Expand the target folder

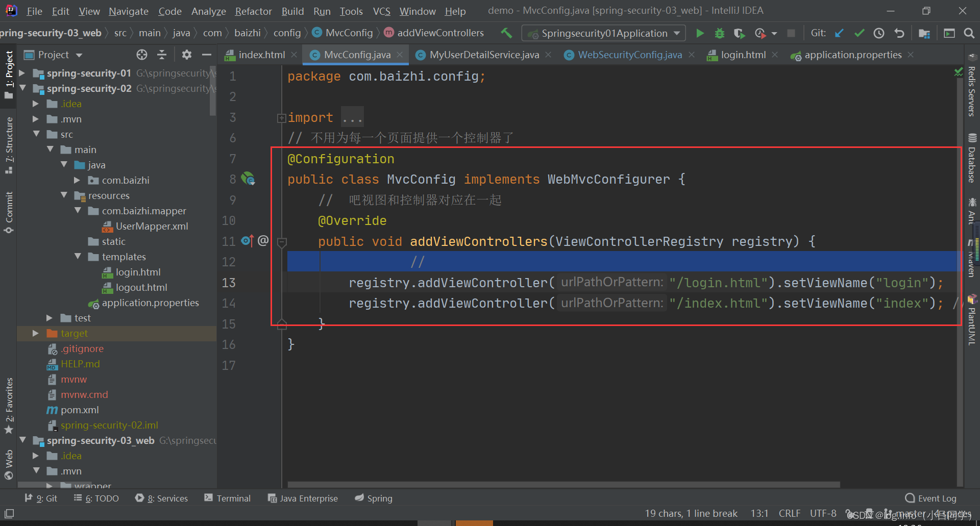tap(36, 333)
